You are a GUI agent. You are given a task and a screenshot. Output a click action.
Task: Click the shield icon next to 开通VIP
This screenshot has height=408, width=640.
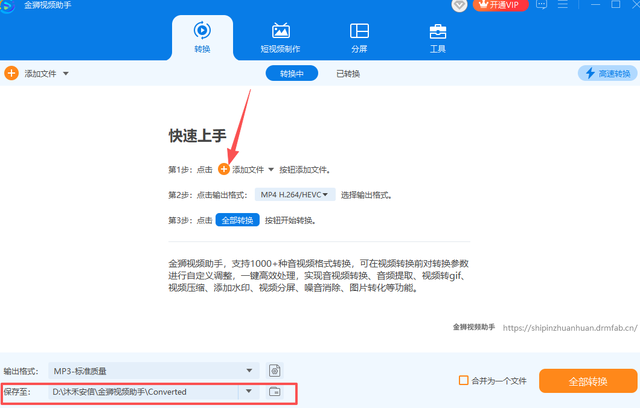coord(459,5)
